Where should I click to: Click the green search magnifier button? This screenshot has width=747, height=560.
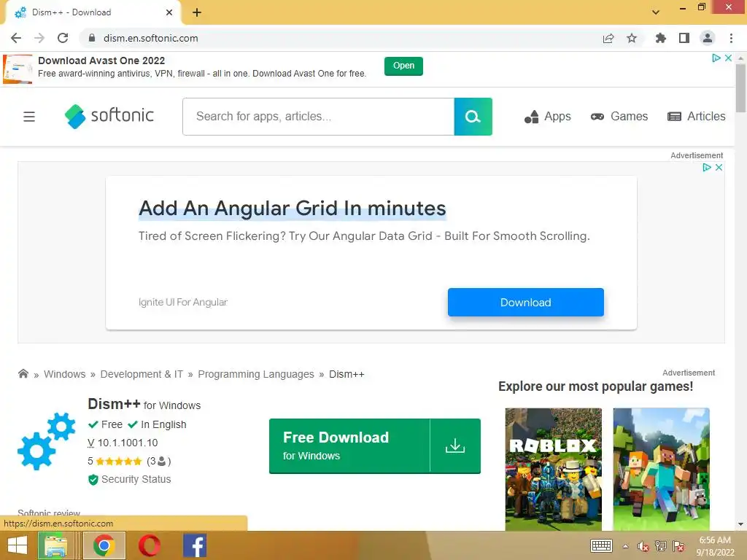coord(473,117)
